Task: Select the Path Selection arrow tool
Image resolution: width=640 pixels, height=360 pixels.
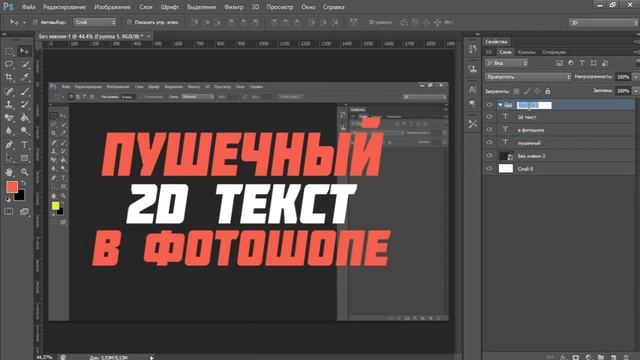Action: coord(9,158)
